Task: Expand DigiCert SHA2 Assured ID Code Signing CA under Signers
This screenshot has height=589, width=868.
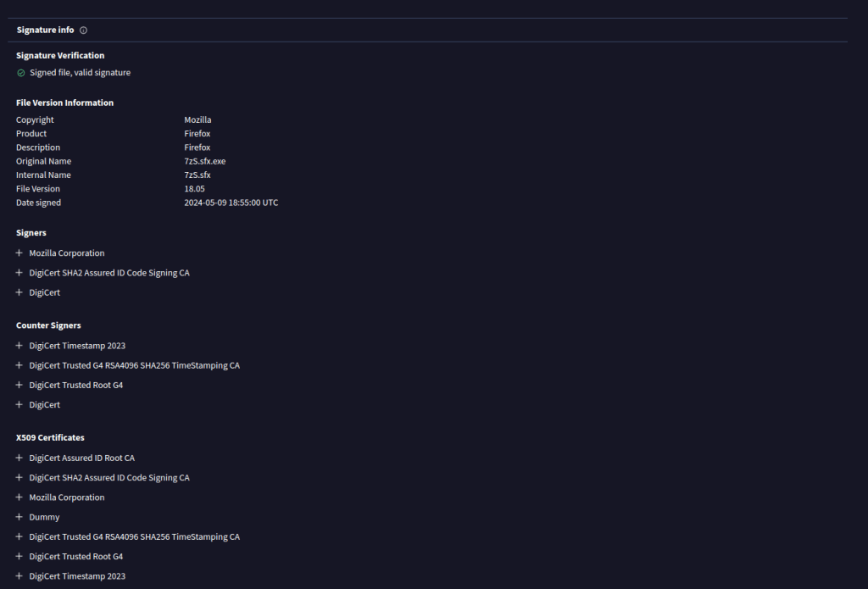Action: pyautogui.click(x=19, y=273)
